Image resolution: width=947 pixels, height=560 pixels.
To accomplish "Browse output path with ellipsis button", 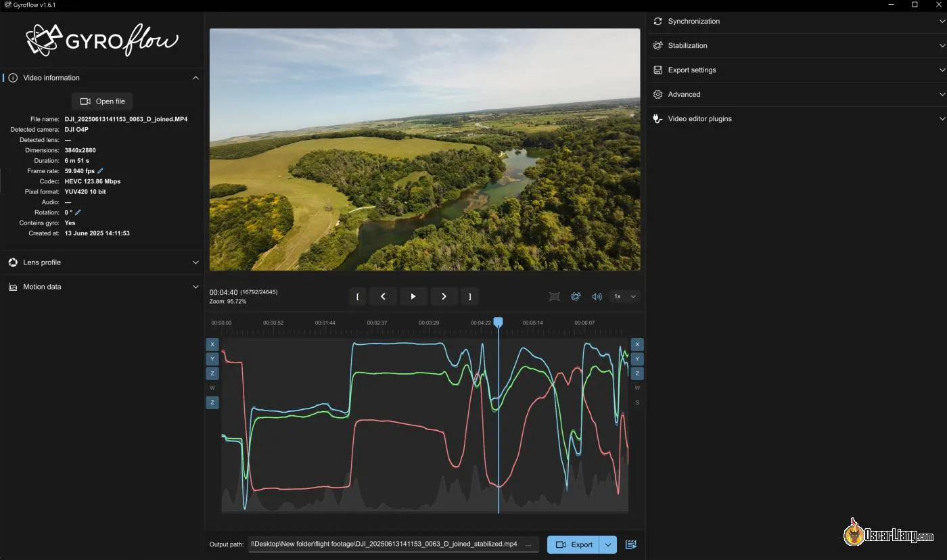I will [x=528, y=544].
